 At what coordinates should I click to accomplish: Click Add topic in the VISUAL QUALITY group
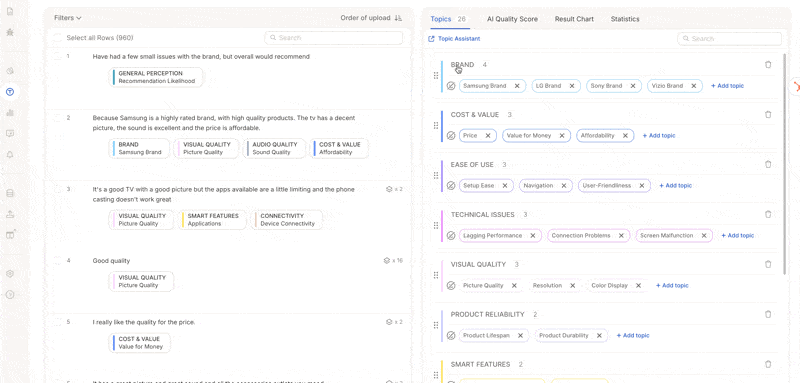click(x=672, y=286)
